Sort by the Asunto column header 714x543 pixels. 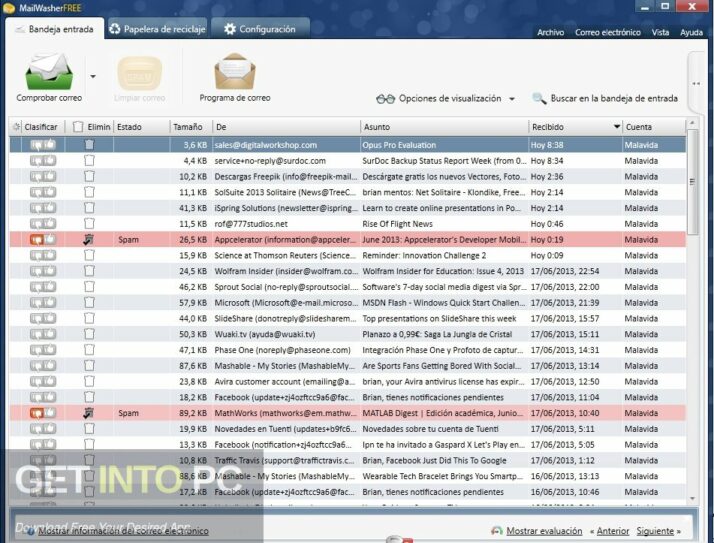pyautogui.click(x=444, y=127)
